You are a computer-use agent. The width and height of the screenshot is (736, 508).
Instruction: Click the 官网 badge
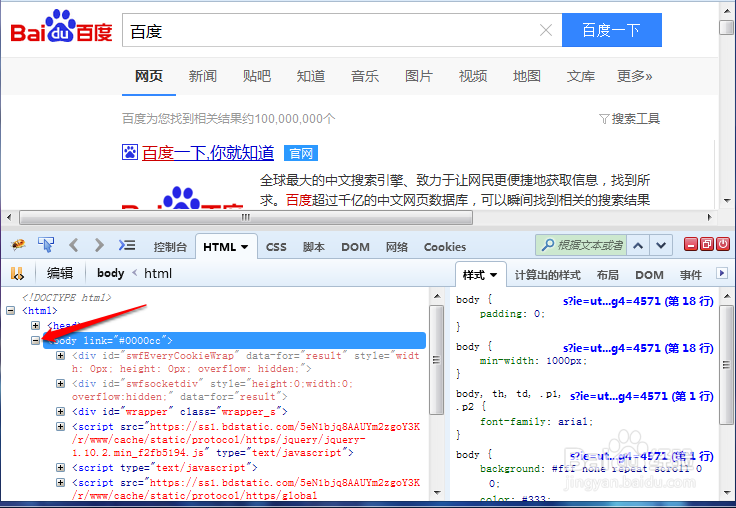pos(301,153)
